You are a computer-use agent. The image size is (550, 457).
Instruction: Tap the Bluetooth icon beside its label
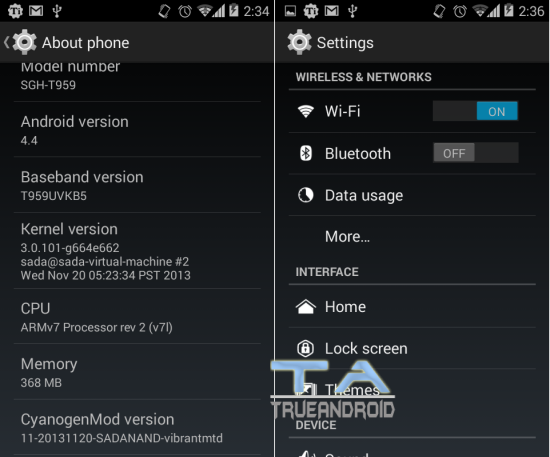click(306, 153)
